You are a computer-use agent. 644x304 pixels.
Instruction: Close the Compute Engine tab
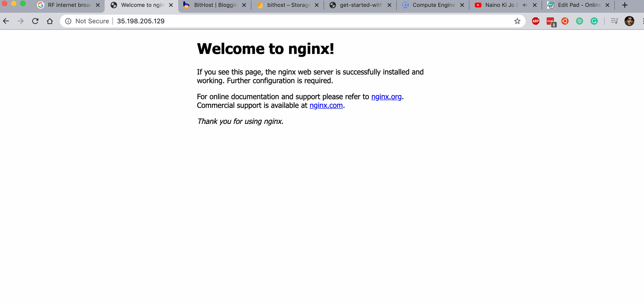coord(462,5)
